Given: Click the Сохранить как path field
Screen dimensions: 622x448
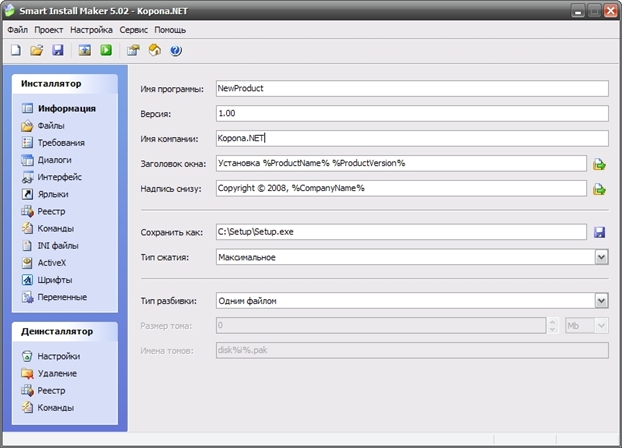Looking at the screenshot, I should pos(401,232).
